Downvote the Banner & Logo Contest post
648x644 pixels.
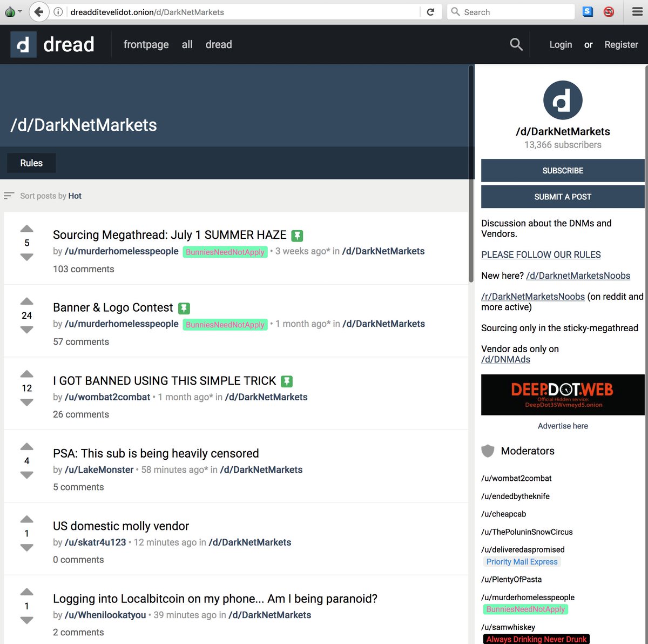(27, 330)
